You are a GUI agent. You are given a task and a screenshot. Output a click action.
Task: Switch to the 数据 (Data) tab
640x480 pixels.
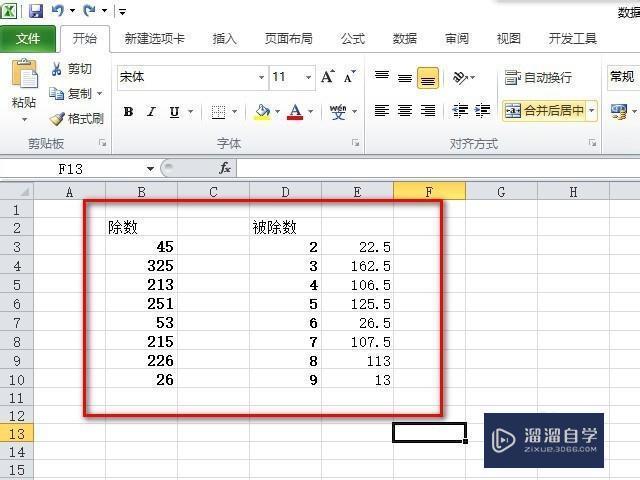404,39
